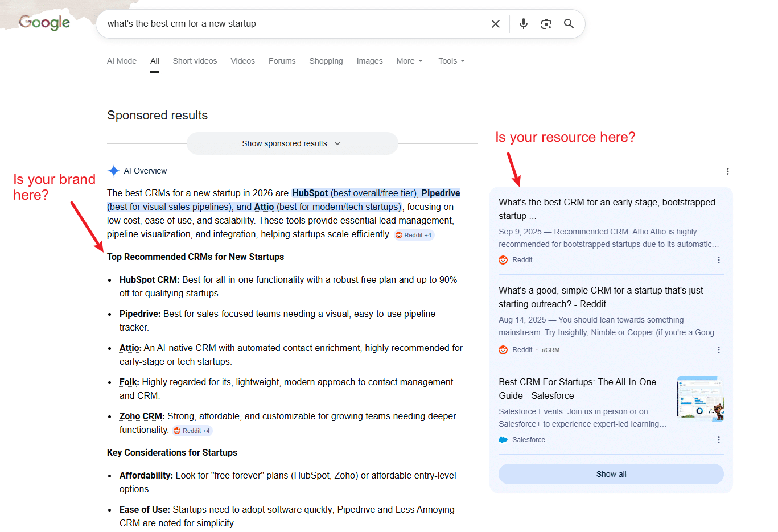Click highlighted HubSpot in overview paragraph
The height and width of the screenshot is (532, 778).
(x=310, y=193)
